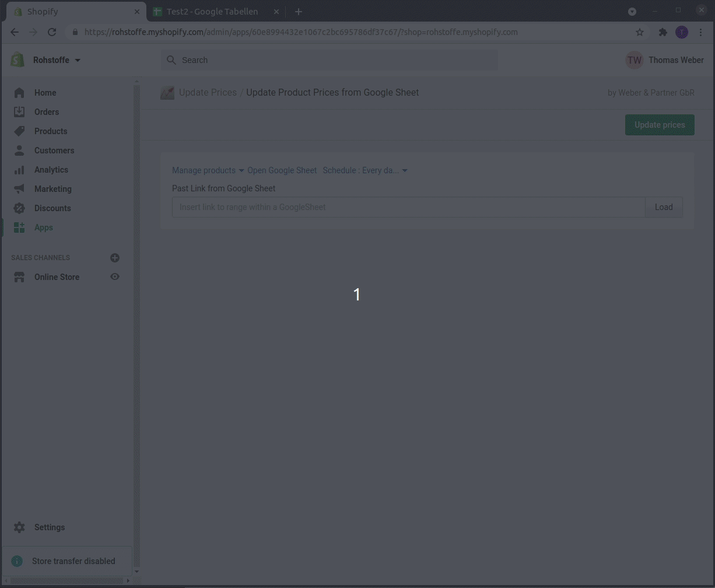Viewport: 715px width, 588px height.
Task: Open the TW user avatar
Action: point(635,60)
